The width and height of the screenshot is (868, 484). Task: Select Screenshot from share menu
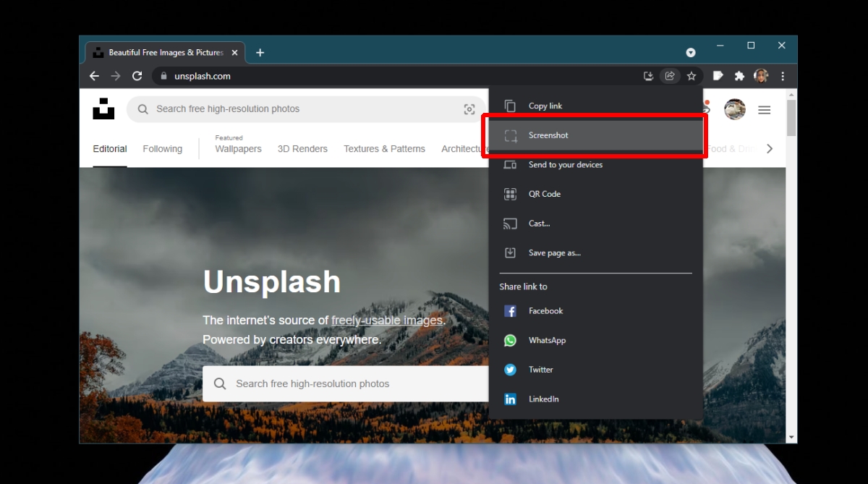tap(596, 135)
